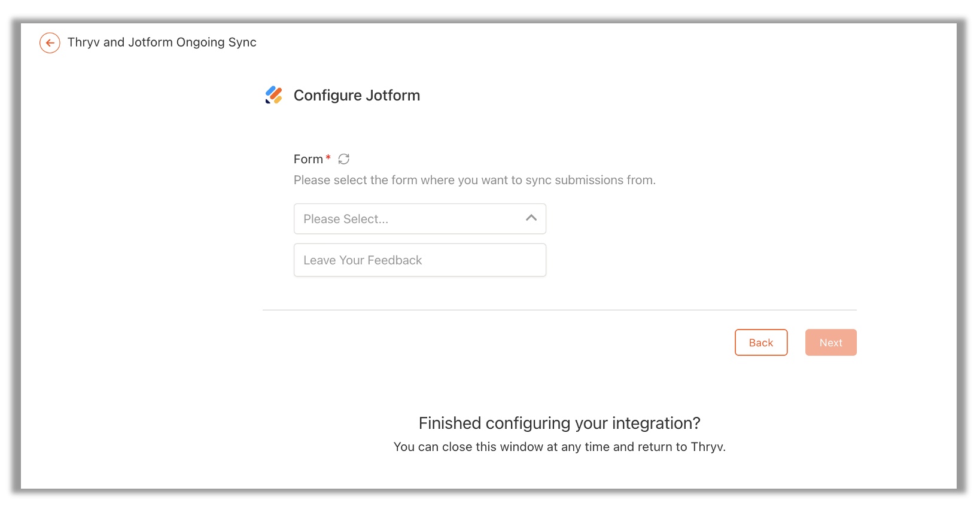Click the Finished configuring your integration heading
This screenshot has height=506, width=980.
pyautogui.click(x=559, y=423)
